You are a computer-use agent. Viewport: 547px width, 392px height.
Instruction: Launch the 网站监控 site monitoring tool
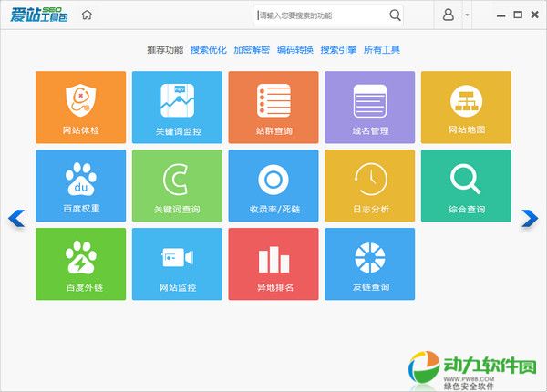pos(177,264)
